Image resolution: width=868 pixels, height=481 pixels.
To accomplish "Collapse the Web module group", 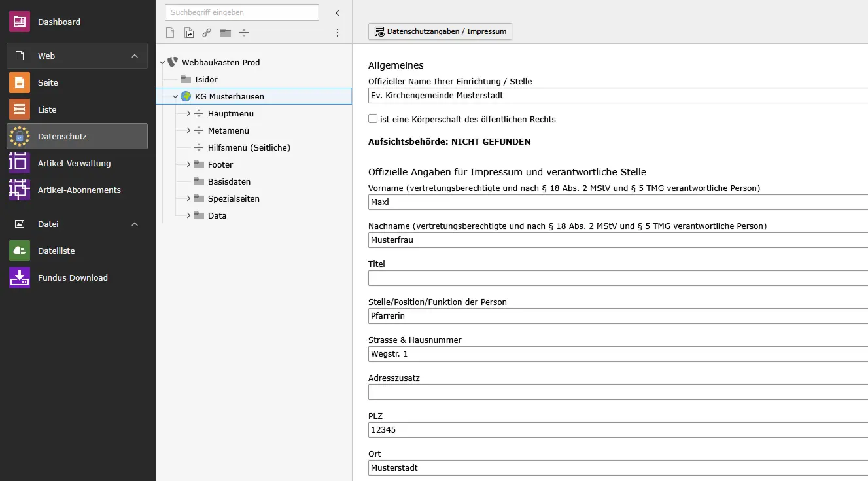I will [x=135, y=56].
